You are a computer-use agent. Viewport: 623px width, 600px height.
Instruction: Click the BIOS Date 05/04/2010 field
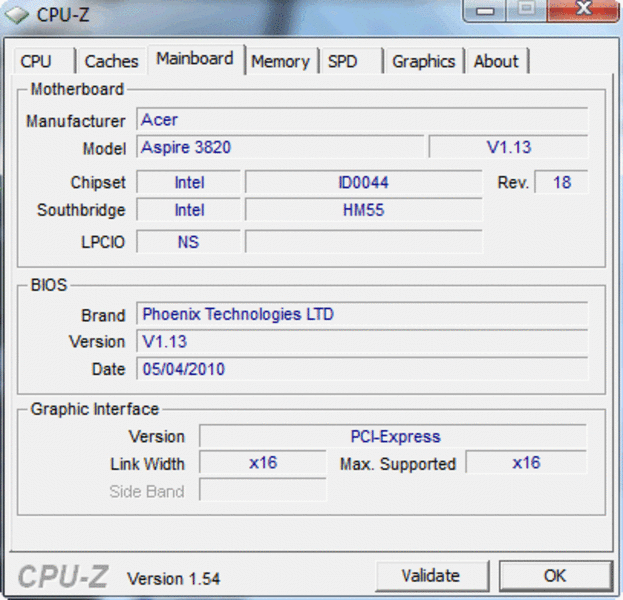(x=362, y=369)
